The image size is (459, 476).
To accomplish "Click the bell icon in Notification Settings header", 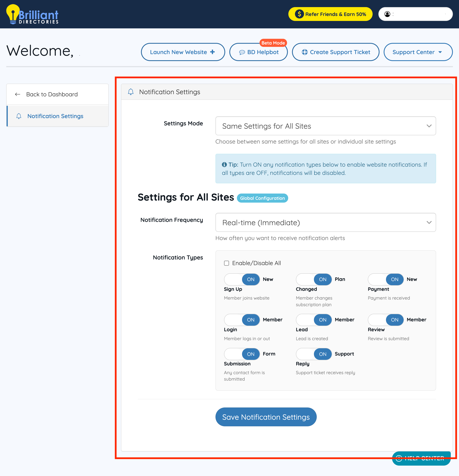I will coord(131,92).
